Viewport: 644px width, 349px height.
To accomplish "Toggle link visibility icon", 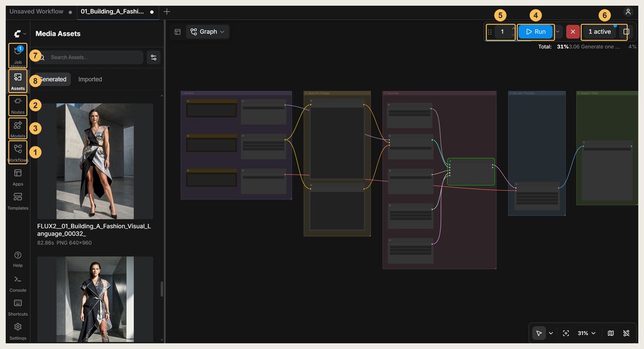I will [626, 333].
